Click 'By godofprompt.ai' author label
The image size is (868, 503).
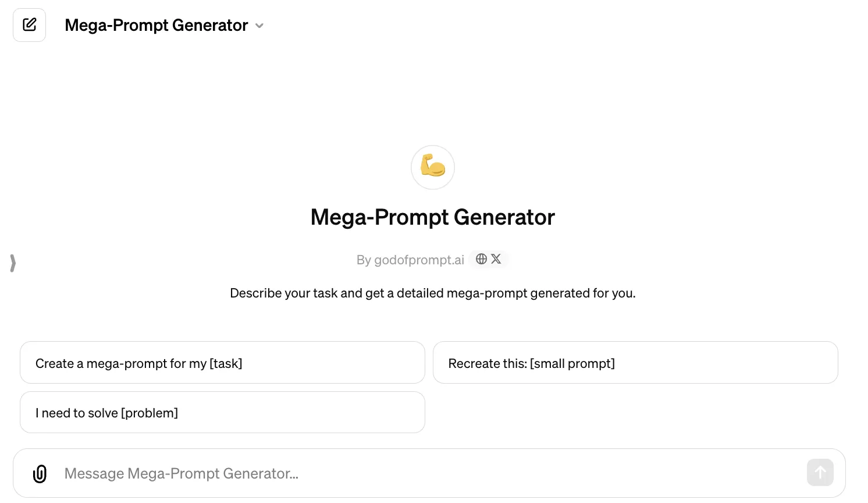410,260
